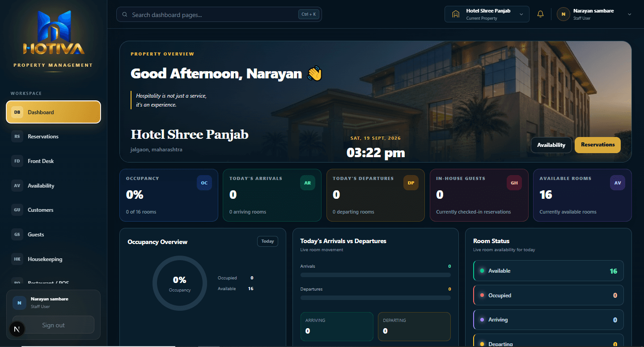The image size is (644, 347).
Task: Click the hotel building icon in property selector
Action: 456,14
